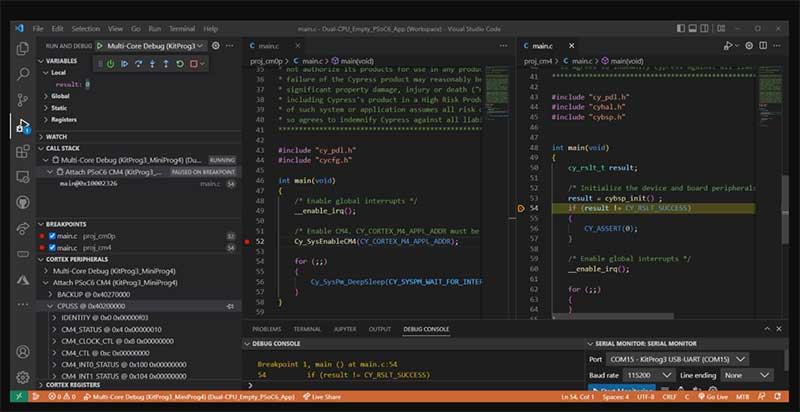Open the Explorer view in the activity bar
This screenshot has width=800, height=412.
pos(22,46)
